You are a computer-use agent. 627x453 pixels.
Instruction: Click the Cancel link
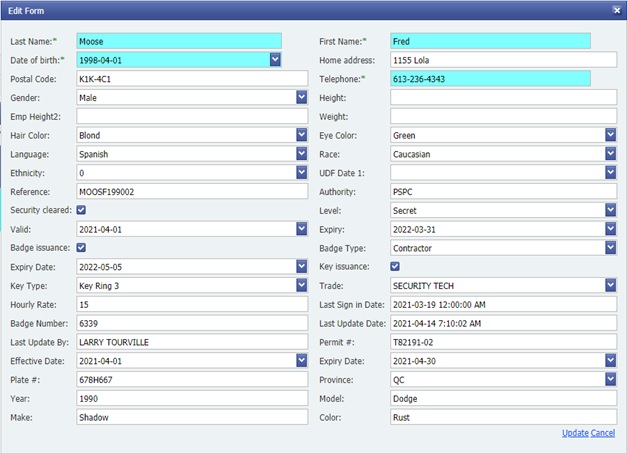tap(603, 433)
